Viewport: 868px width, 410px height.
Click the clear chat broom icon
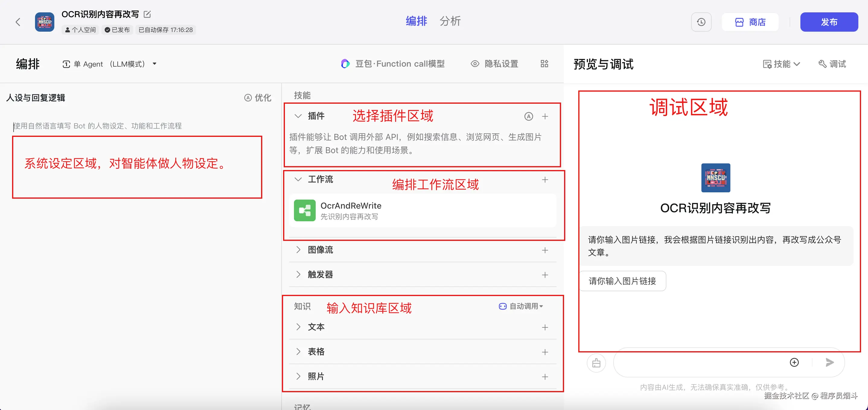coord(596,363)
